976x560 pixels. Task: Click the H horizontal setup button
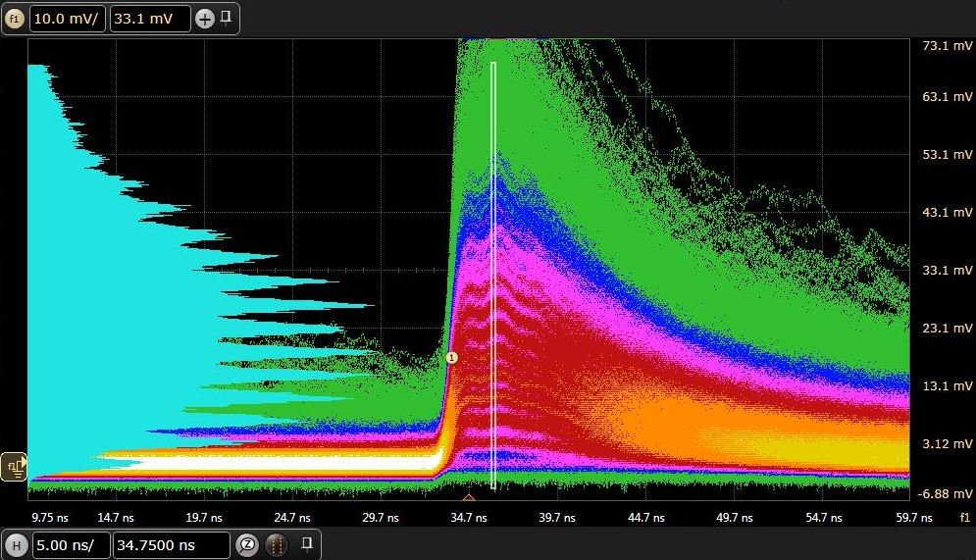coord(16,544)
